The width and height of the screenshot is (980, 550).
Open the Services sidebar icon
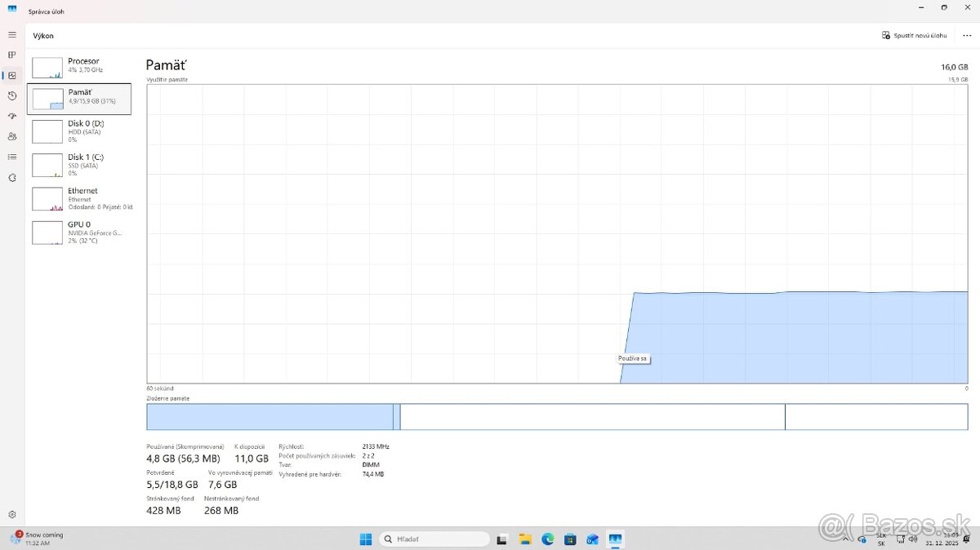pos(11,177)
